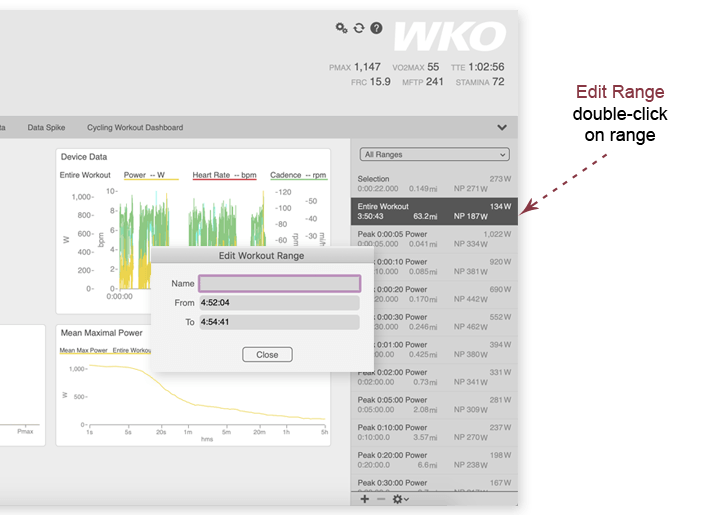Close the Edit Workout Range dialog

pyautogui.click(x=267, y=354)
